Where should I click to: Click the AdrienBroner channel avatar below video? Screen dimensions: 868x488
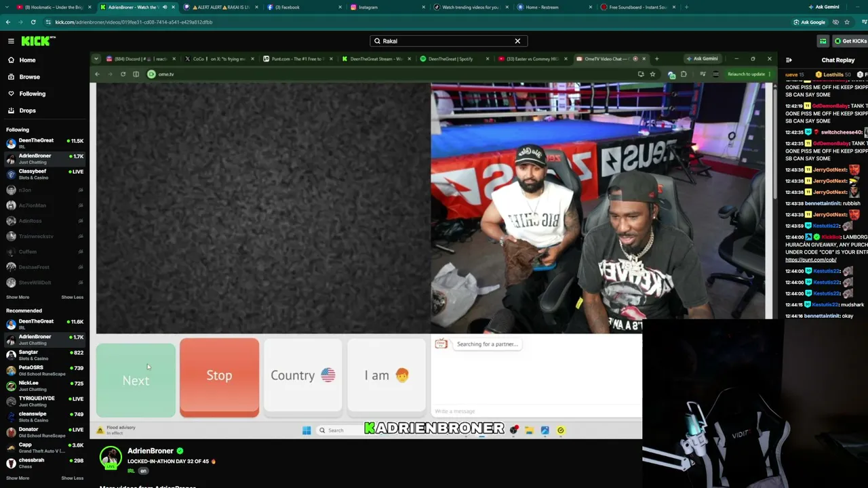tap(111, 457)
